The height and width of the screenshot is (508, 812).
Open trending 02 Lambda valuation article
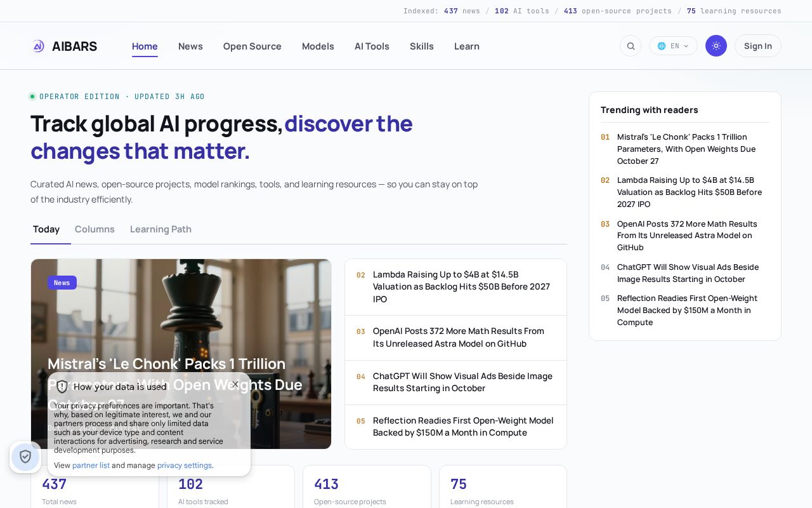tap(685, 192)
